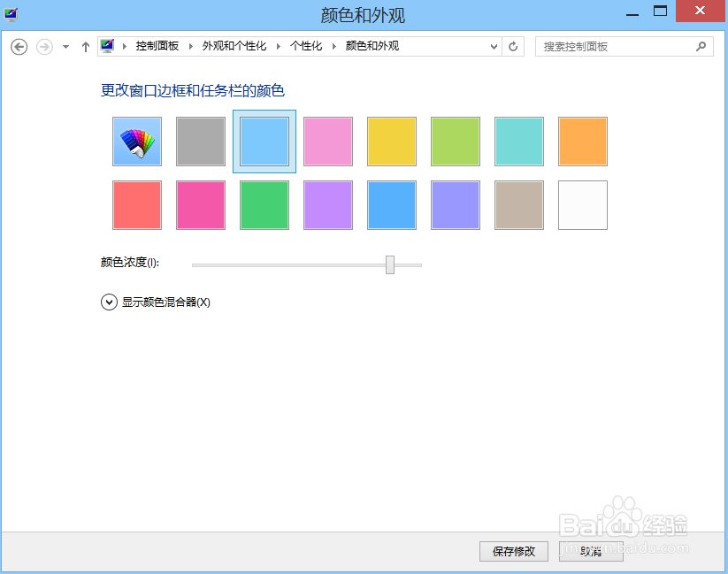
Task: Select the Automatic color rainbow icon
Action: pyautogui.click(x=136, y=141)
